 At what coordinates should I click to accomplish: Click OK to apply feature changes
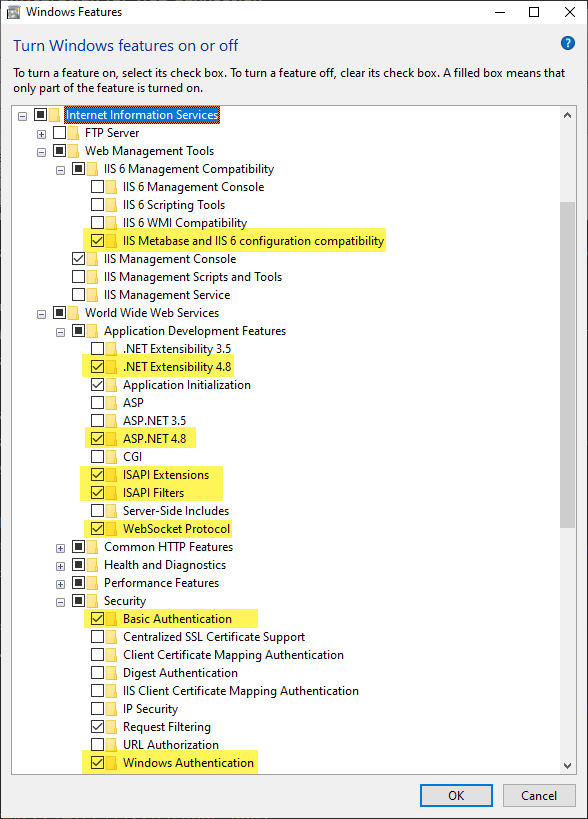click(x=456, y=795)
